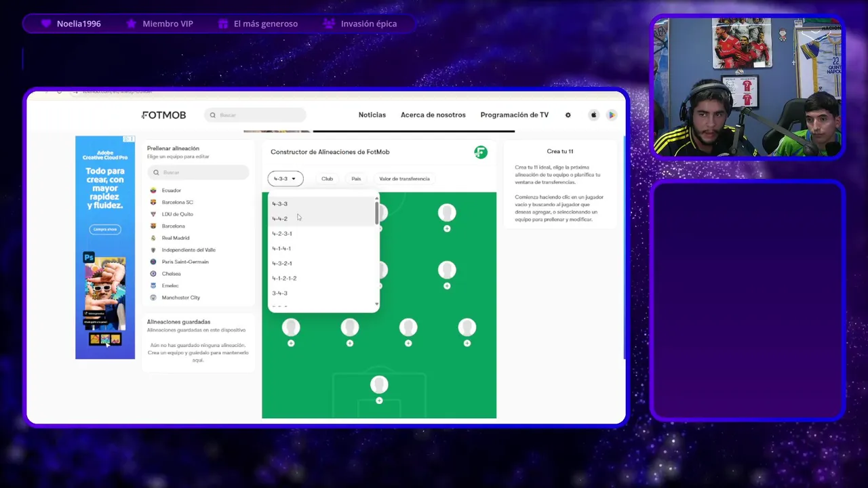Image resolution: width=868 pixels, height=488 pixels.
Task: Click Compra ahora button in Adobe ad
Action: click(105, 230)
